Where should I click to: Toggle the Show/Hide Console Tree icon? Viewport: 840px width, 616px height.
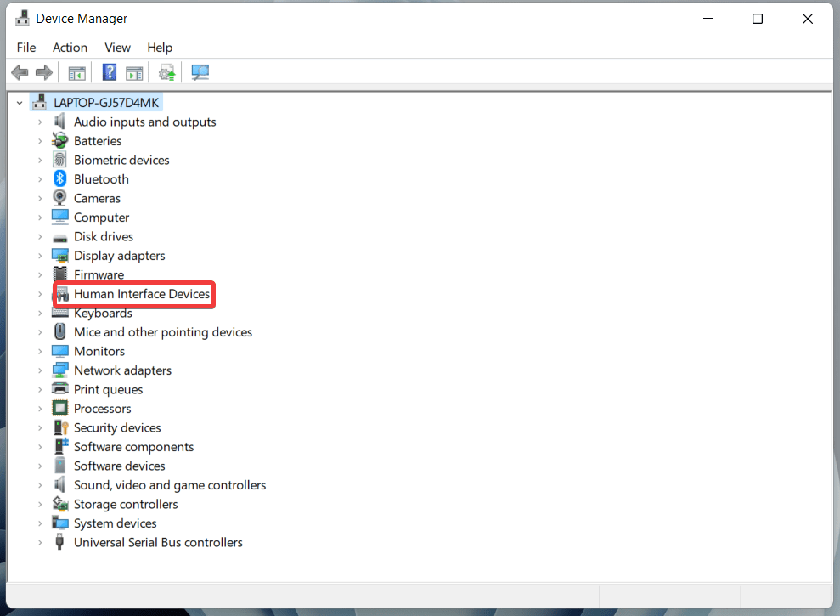click(76, 72)
